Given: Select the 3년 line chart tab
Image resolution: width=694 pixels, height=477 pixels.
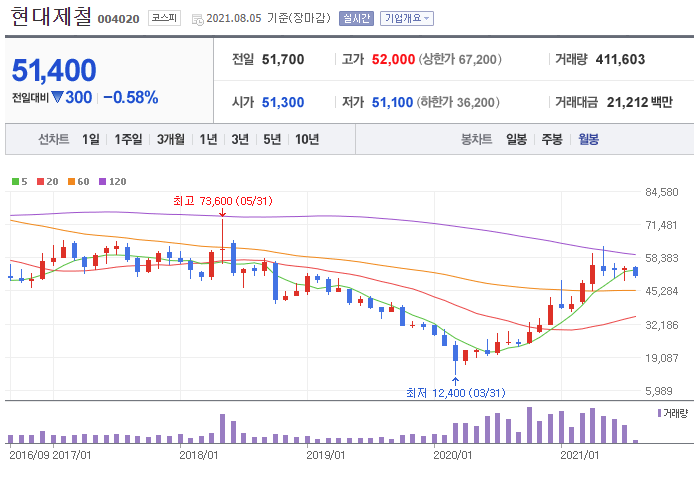Looking at the screenshot, I should click(240, 139).
